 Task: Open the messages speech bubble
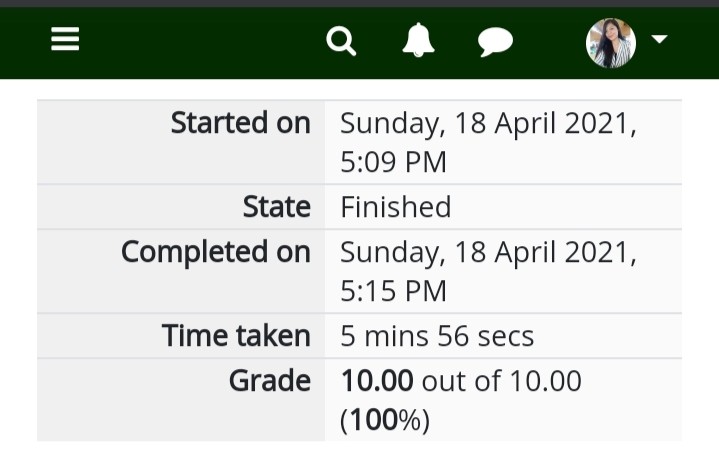[x=495, y=42]
